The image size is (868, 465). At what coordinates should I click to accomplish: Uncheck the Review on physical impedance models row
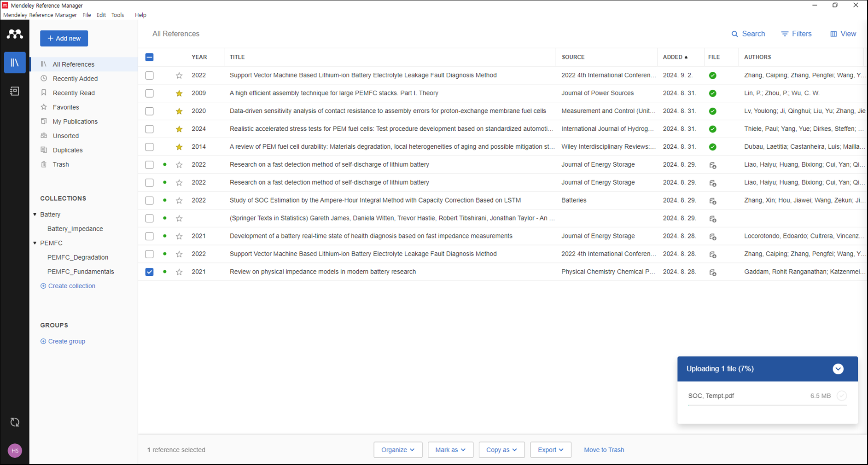[149, 272]
